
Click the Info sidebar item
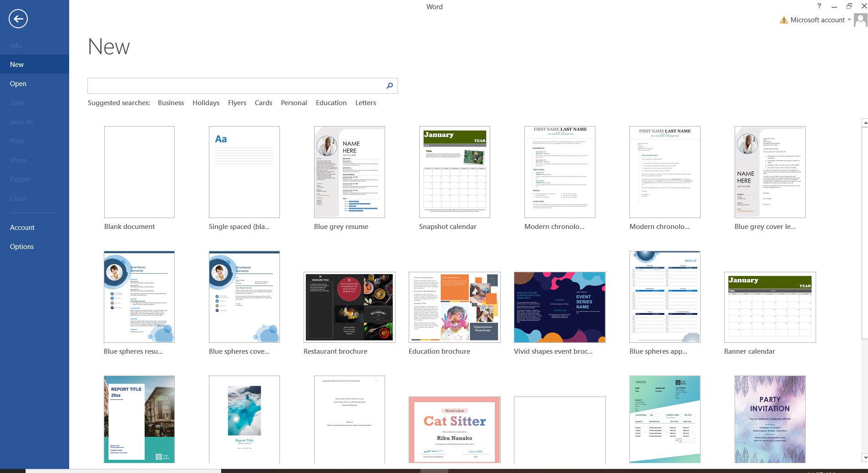coord(35,45)
